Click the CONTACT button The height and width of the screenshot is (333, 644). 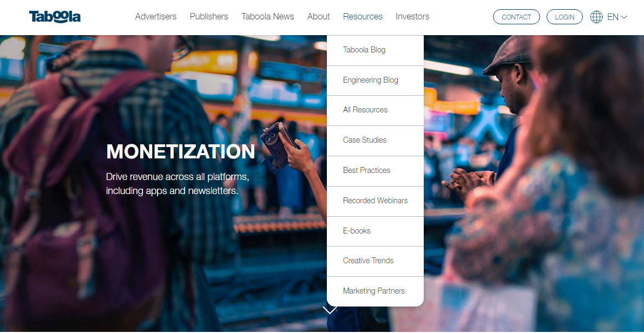(516, 17)
